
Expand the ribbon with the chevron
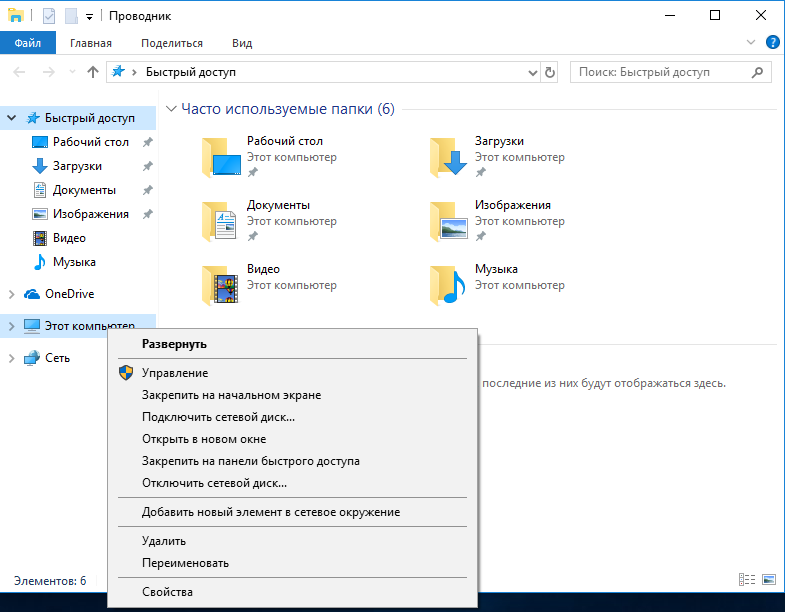pyautogui.click(x=752, y=43)
